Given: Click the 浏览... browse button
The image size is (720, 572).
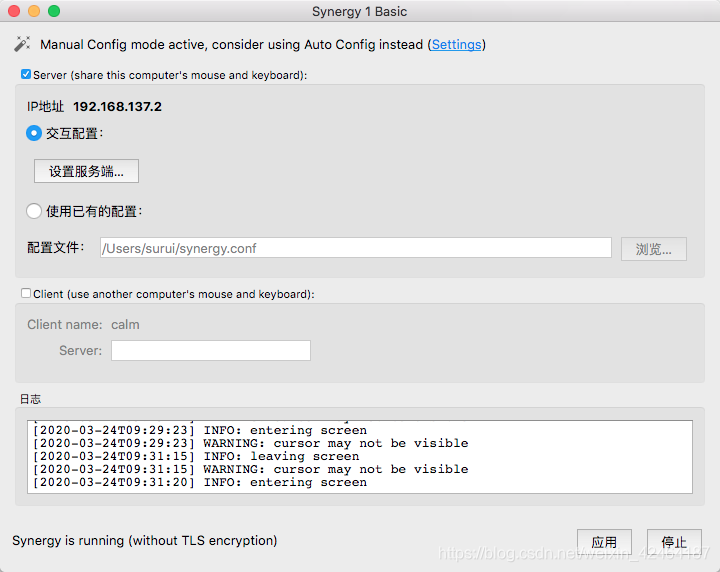Looking at the screenshot, I should click(654, 249).
